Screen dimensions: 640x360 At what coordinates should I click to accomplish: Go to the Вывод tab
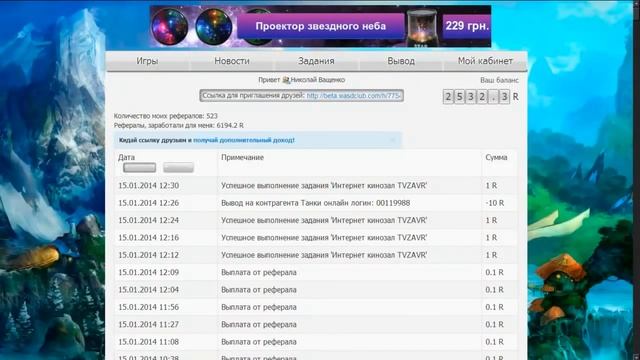click(x=401, y=61)
